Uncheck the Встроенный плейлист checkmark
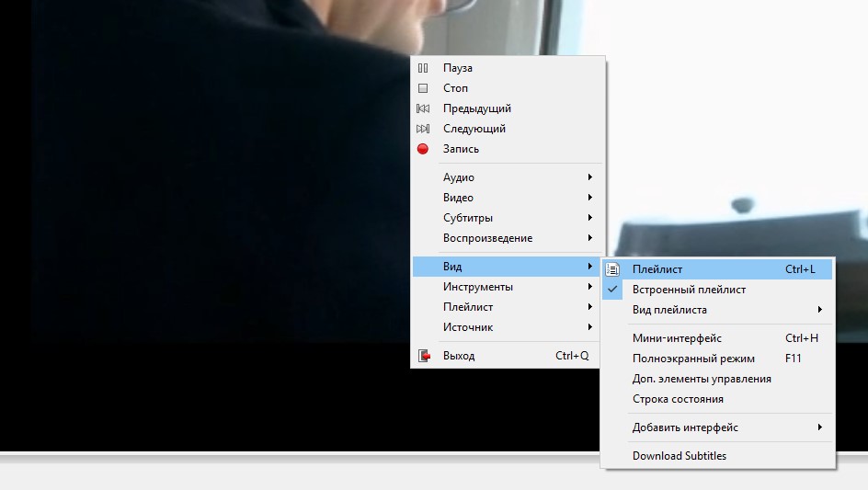This screenshot has height=490, width=868. tap(613, 290)
